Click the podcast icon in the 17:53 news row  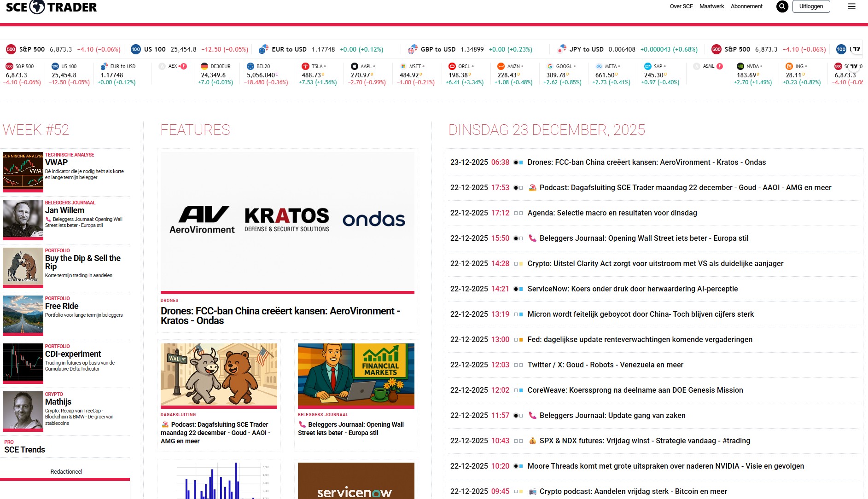(x=532, y=187)
